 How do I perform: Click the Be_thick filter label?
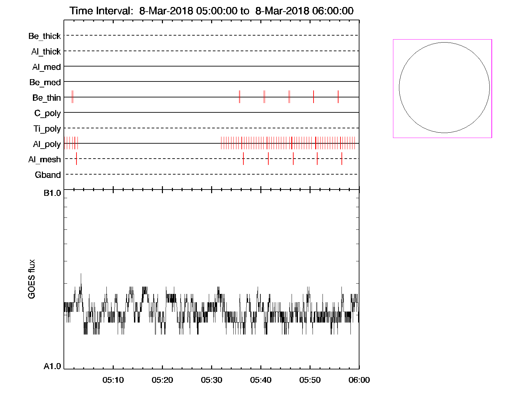point(45,36)
